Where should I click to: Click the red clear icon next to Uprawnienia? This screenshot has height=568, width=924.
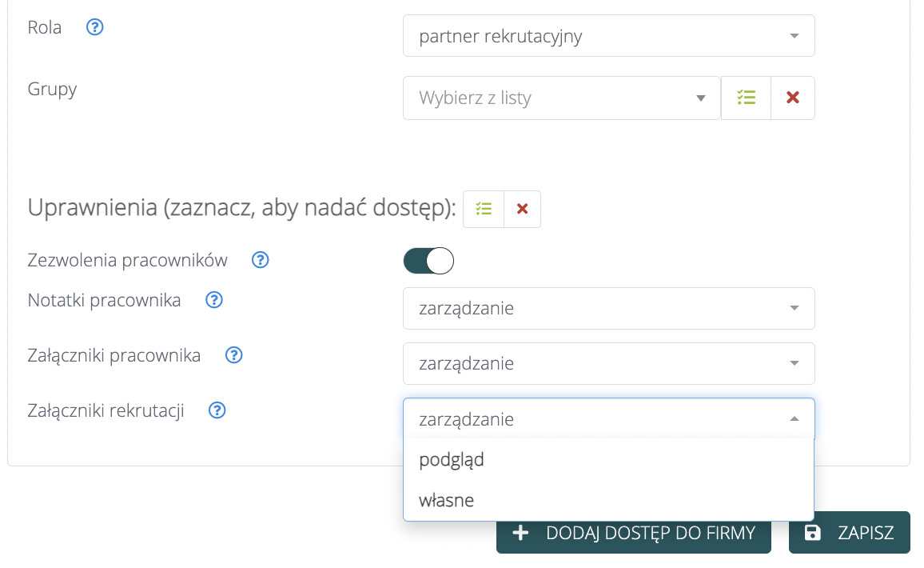[521, 208]
